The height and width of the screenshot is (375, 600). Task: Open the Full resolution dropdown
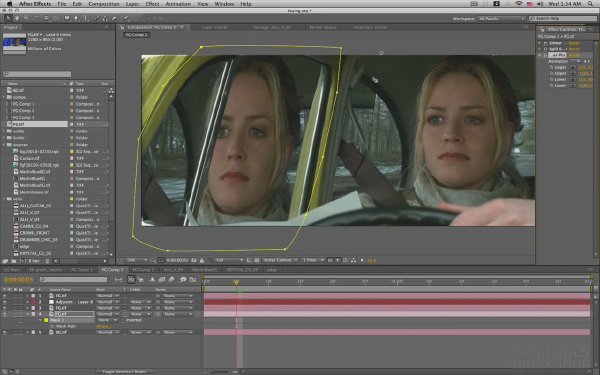tap(230, 260)
